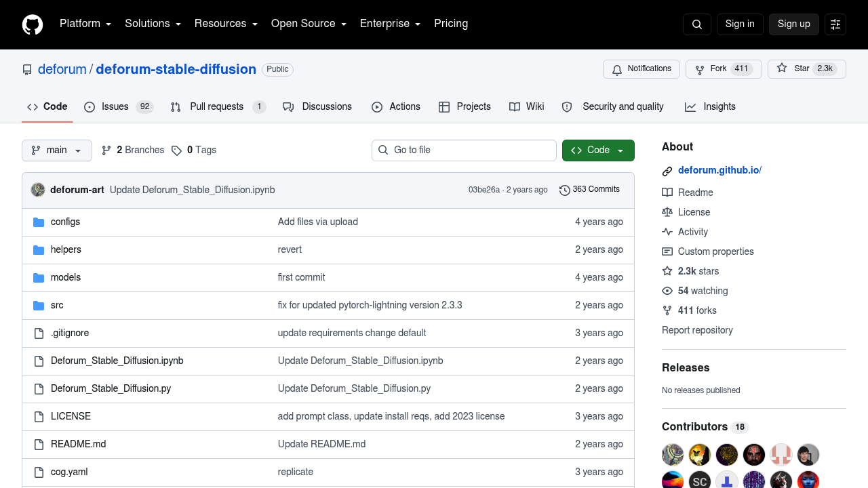Expand the Open Source menu
This screenshot has height=488, width=868.
(x=309, y=24)
